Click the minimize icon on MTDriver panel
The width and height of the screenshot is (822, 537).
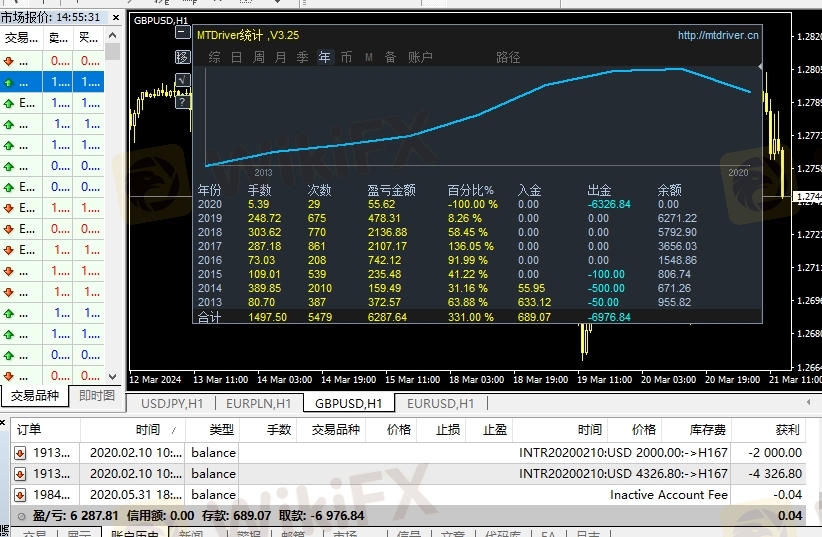(182, 33)
